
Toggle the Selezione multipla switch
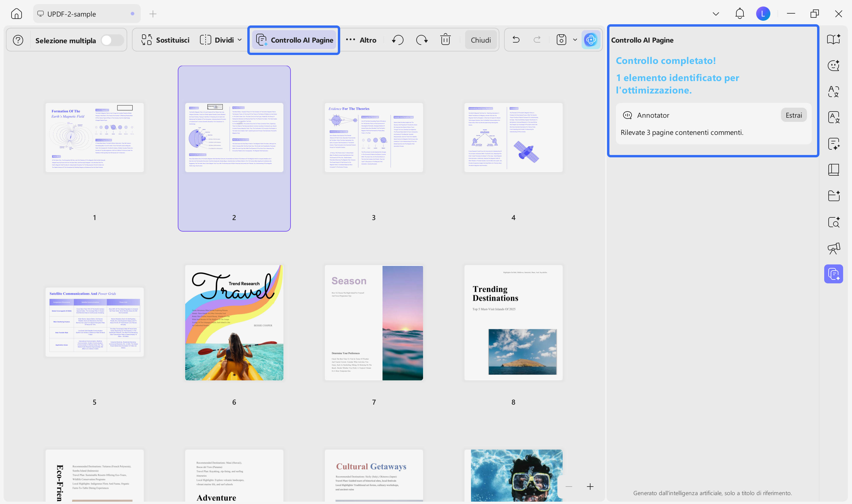coord(112,41)
